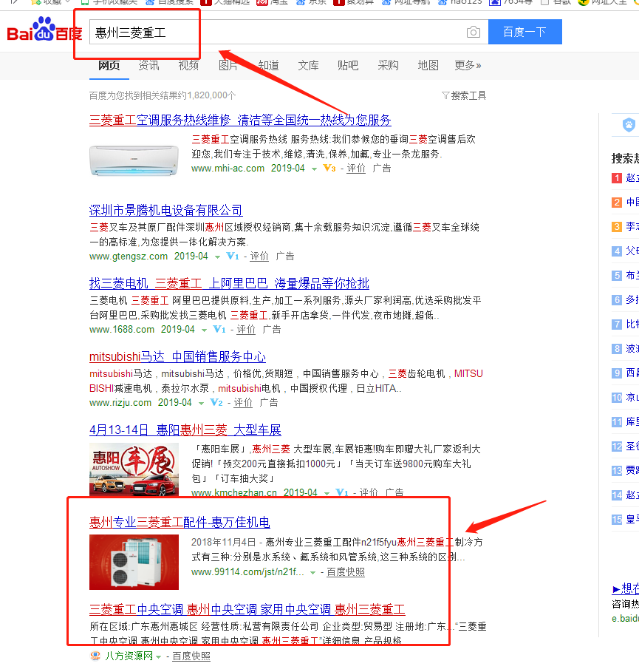Click hot search rank 13 badge

pyautogui.click(x=617, y=471)
